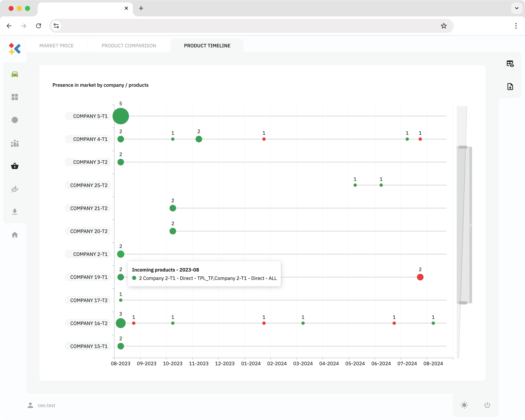Image resolution: width=525 pixels, height=420 pixels.
Task: Click the COMPANY 4-T1 axis label
Action: click(x=88, y=139)
